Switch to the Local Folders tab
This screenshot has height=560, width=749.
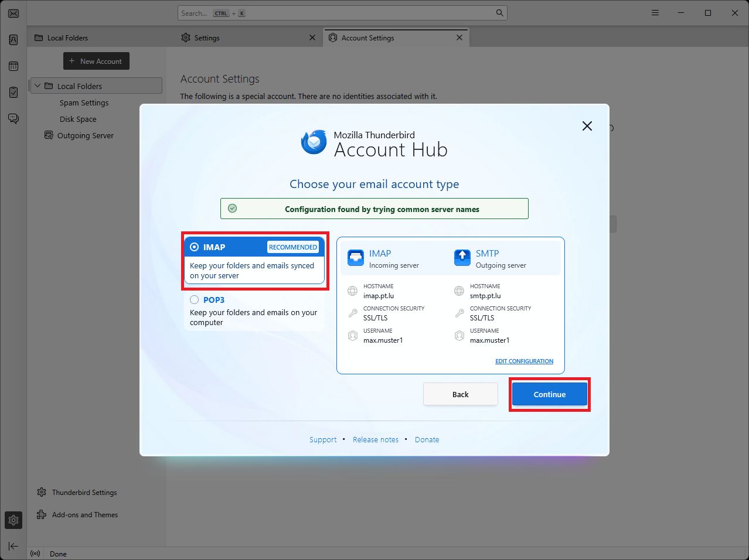coord(67,38)
